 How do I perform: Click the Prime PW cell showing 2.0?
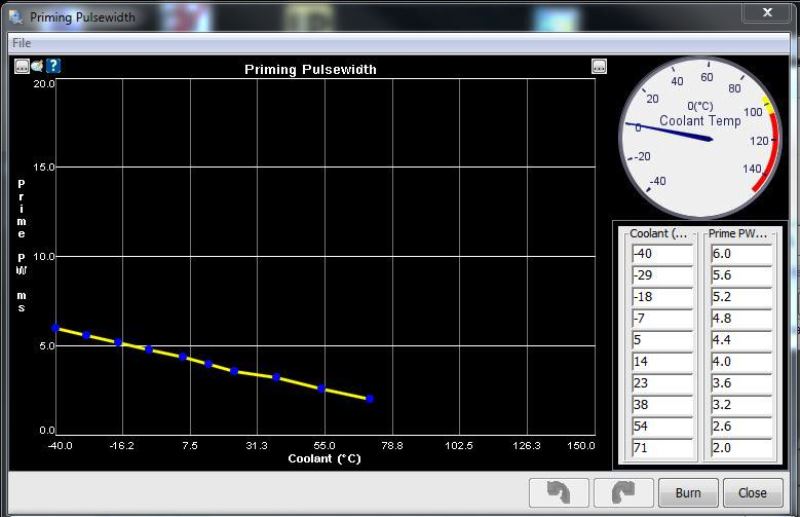[x=741, y=448]
